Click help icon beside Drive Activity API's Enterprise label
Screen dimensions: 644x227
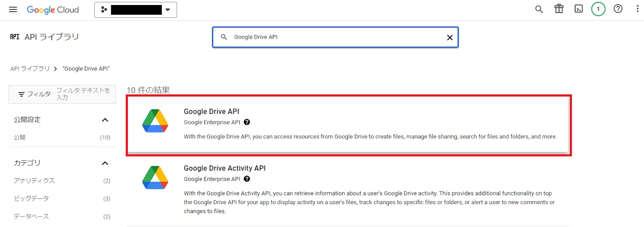tap(247, 179)
